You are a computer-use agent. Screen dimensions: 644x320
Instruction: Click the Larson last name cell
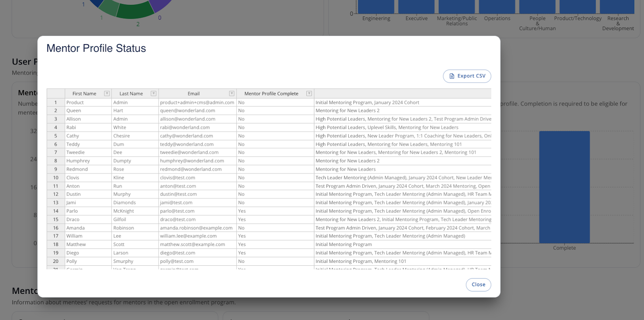click(x=121, y=253)
